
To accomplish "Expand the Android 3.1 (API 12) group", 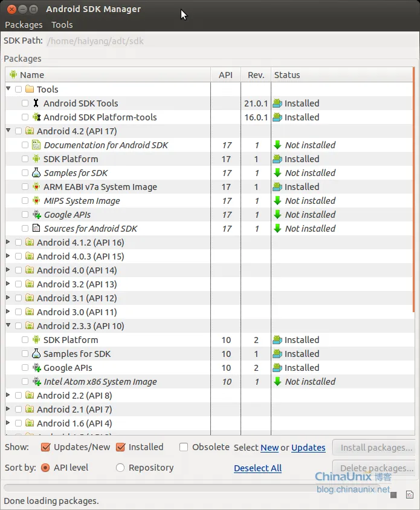I will click(x=8, y=298).
